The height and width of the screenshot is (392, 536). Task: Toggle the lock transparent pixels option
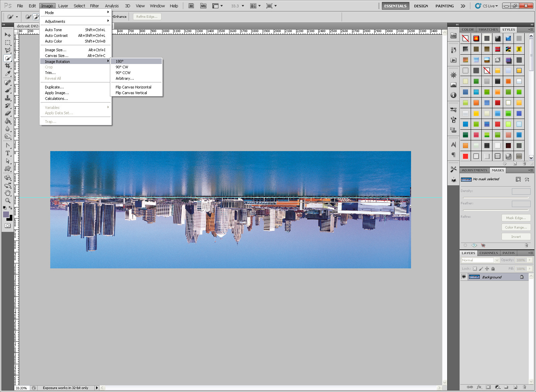tap(475, 269)
